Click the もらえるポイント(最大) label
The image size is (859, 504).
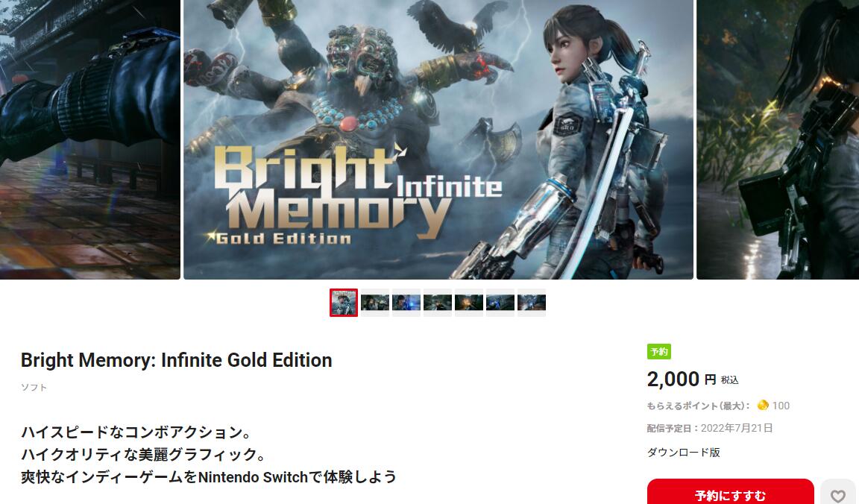click(x=699, y=406)
